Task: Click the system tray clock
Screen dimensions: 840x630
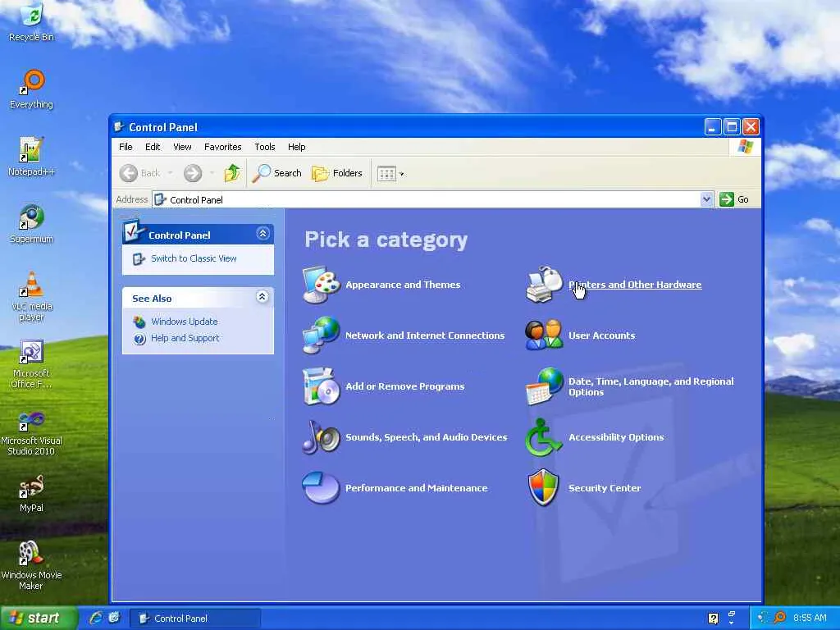Action: tap(810, 618)
